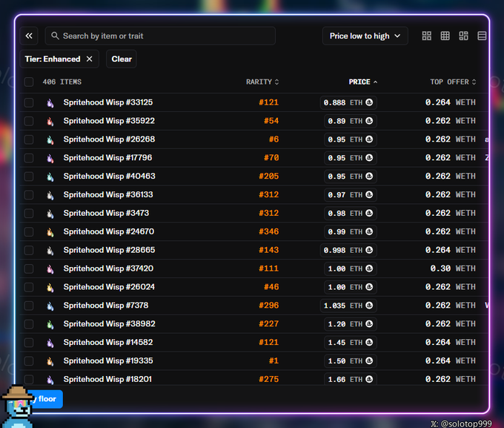Viewport: 504px width, 428px height.
Task: Click rarity rank #205 for Wisp #40463
Action: [x=269, y=177]
